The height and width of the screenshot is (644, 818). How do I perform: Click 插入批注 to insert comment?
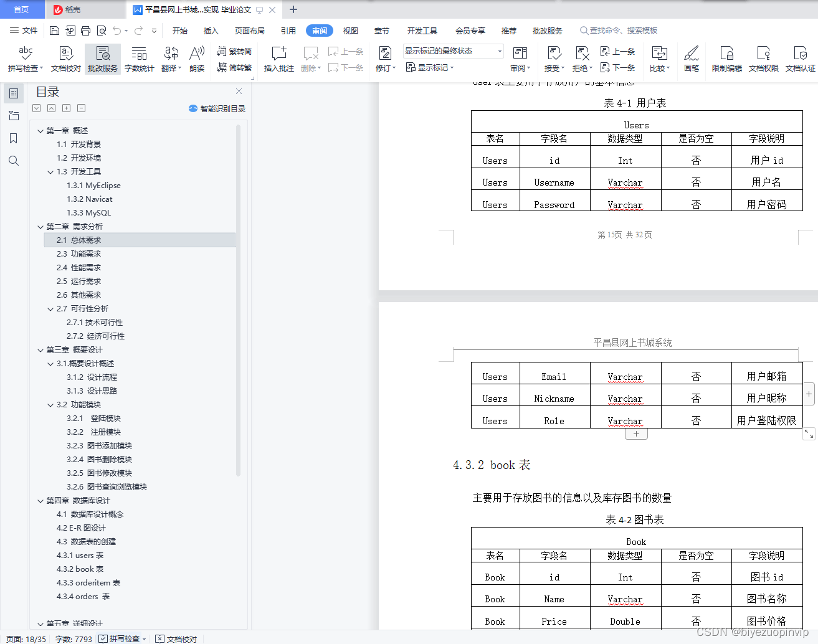[x=279, y=59]
